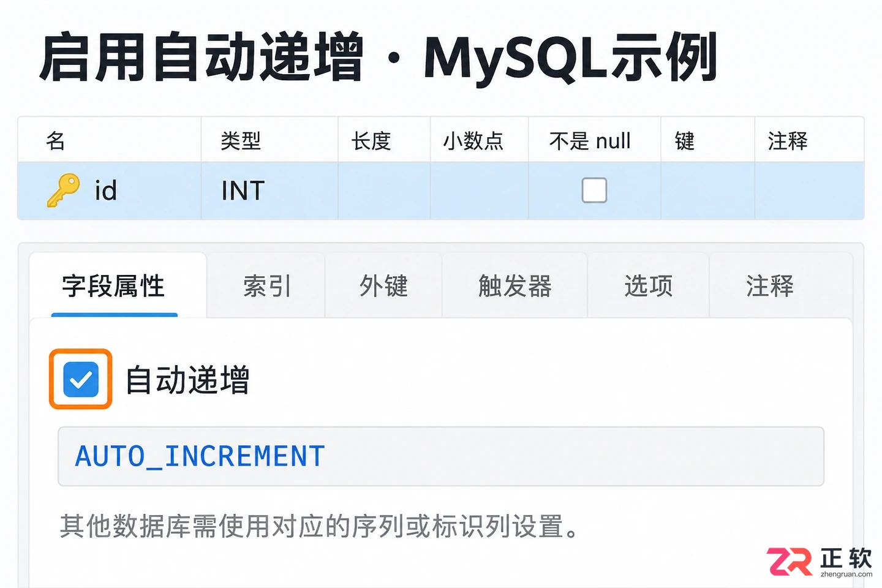Click the 自动递增 checkbox label text
The image size is (882, 588).
pos(187,380)
